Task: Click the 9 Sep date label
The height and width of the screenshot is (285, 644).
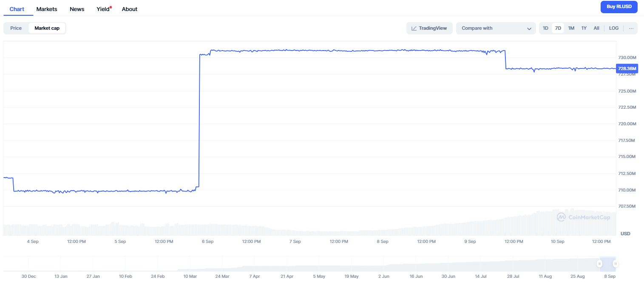Action: click(470, 241)
